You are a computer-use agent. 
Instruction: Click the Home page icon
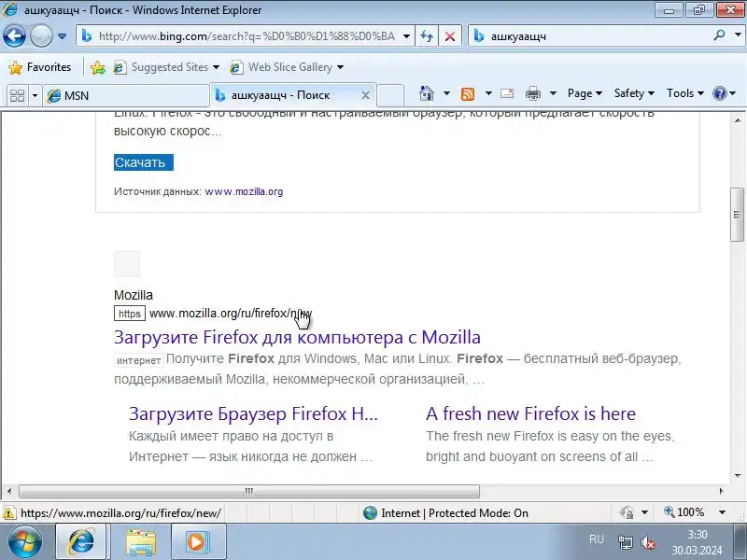427,93
